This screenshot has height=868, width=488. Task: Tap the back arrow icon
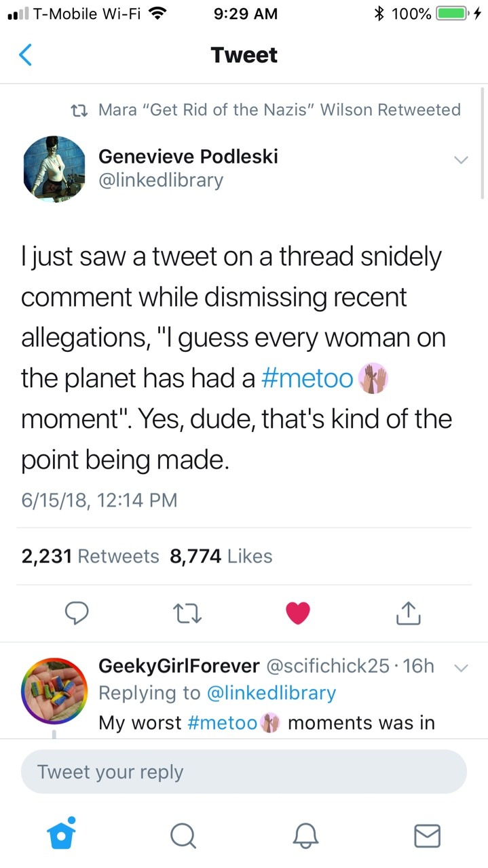coord(25,55)
